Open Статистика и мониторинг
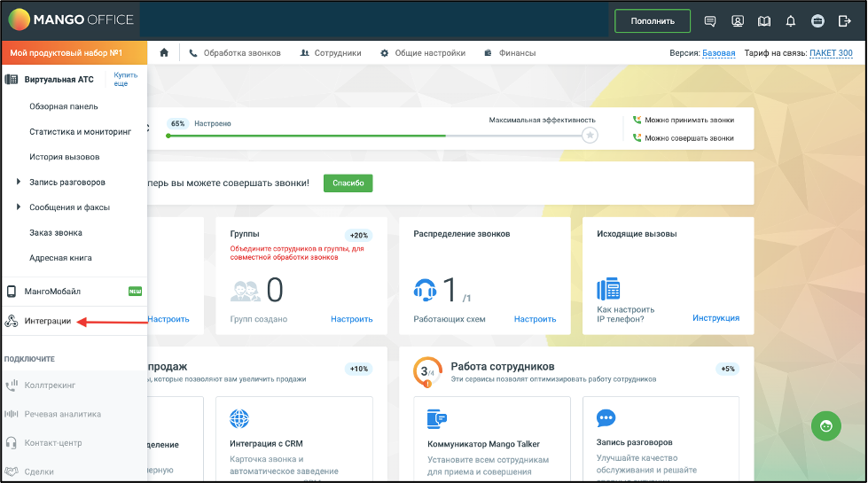Viewport: 868px width, 483px height. tap(81, 132)
